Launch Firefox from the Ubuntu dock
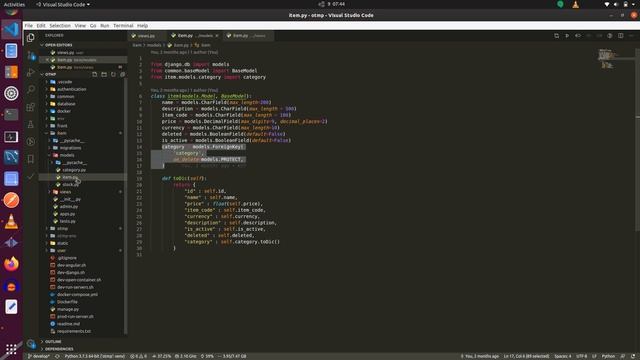The width and height of the screenshot is (640, 360). pos(11,264)
